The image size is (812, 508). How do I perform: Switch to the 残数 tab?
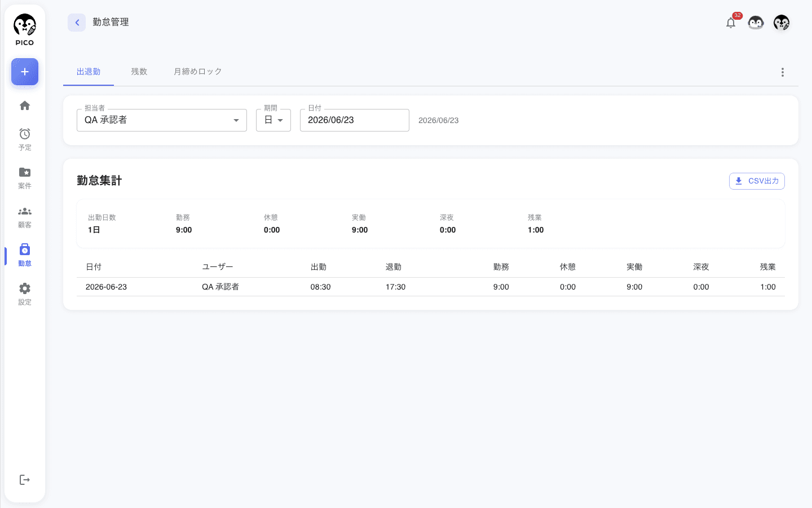(x=139, y=72)
